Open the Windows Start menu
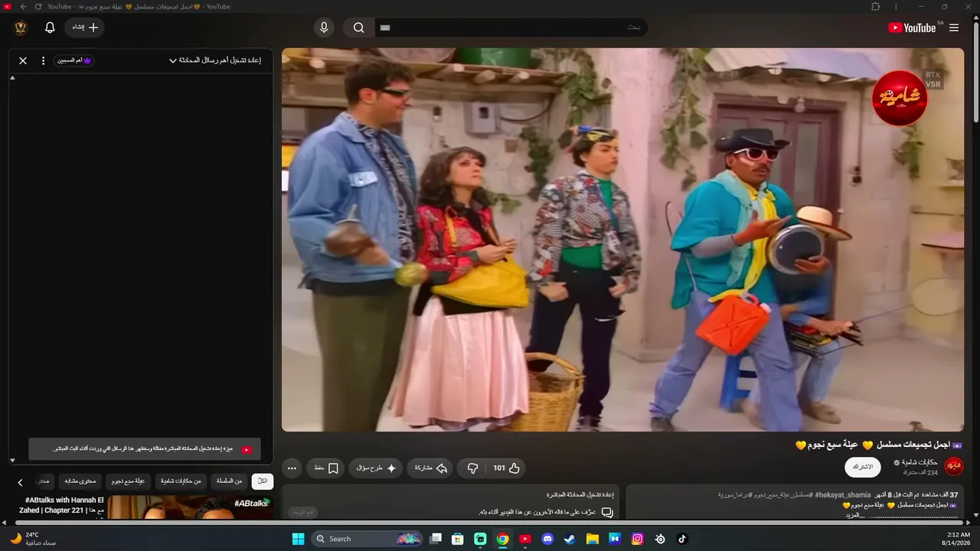The height and width of the screenshot is (551, 980). click(299, 539)
